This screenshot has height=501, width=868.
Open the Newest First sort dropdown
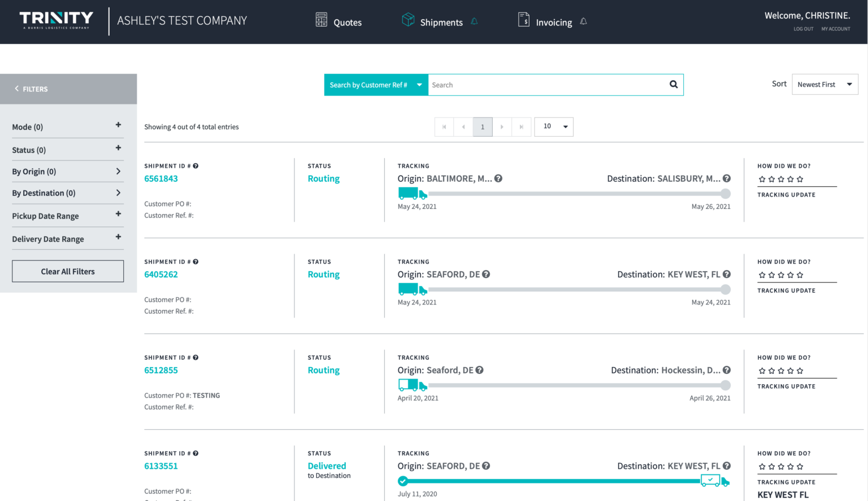pyautogui.click(x=824, y=85)
